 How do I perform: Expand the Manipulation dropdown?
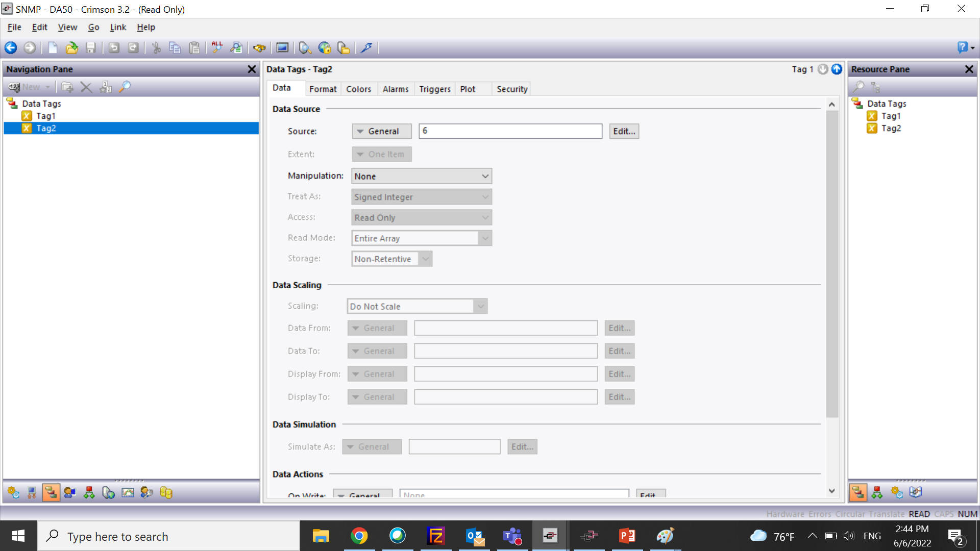pyautogui.click(x=422, y=176)
